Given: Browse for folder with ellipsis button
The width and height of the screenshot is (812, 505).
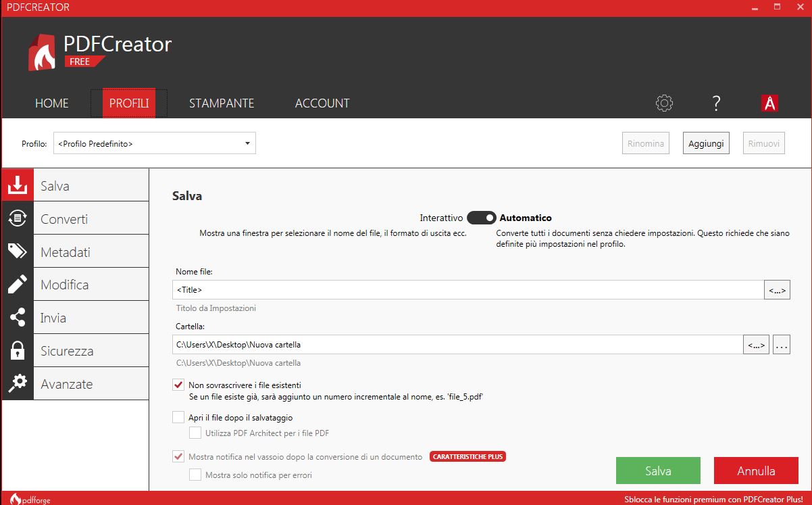Looking at the screenshot, I should (782, 345).
